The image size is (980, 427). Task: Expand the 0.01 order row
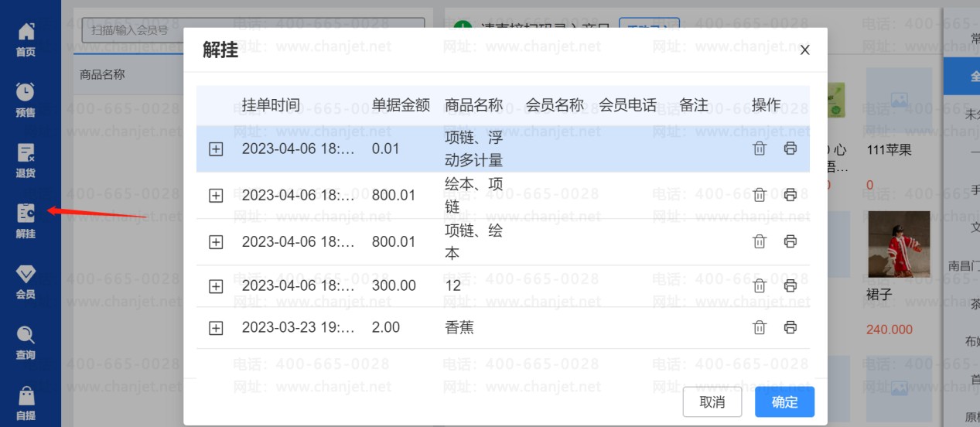pos(216,149)
